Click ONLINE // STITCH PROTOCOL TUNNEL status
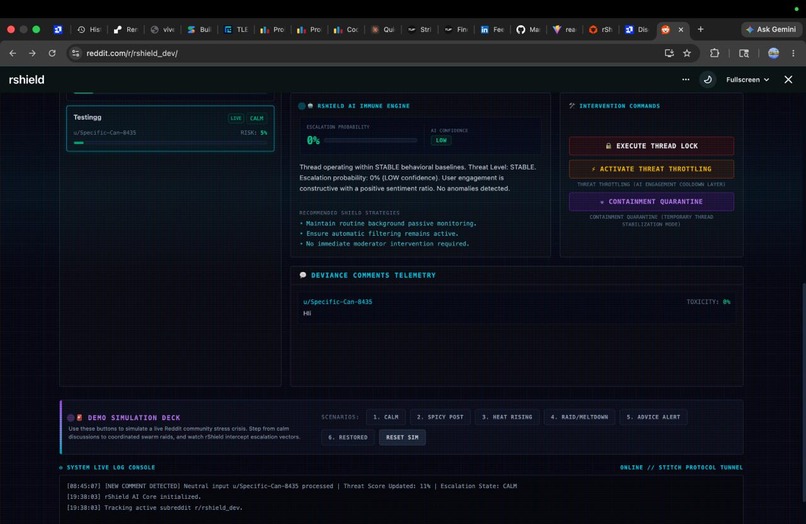The image size is (806, 524). (x=681, y=467)
